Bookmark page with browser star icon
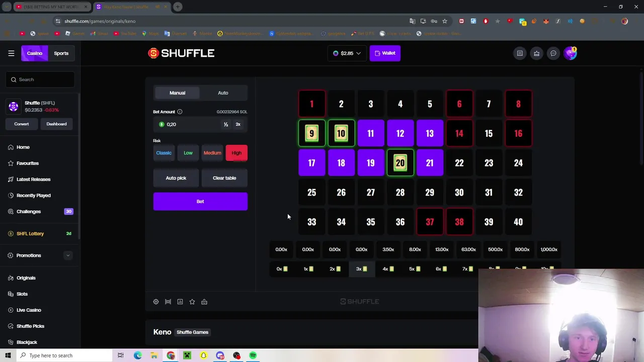The height and width of the screenshot is (362, 644). [x=445, y=21]
